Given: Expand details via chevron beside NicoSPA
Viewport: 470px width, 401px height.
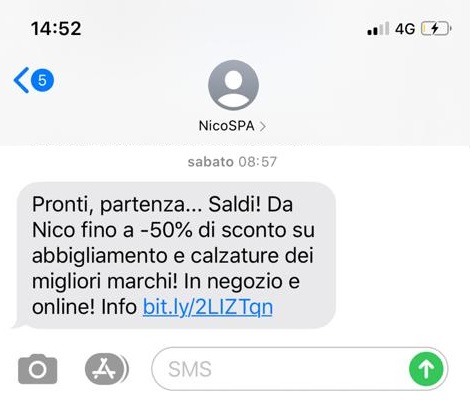Looking at the screenshot, I should (263, 126).
